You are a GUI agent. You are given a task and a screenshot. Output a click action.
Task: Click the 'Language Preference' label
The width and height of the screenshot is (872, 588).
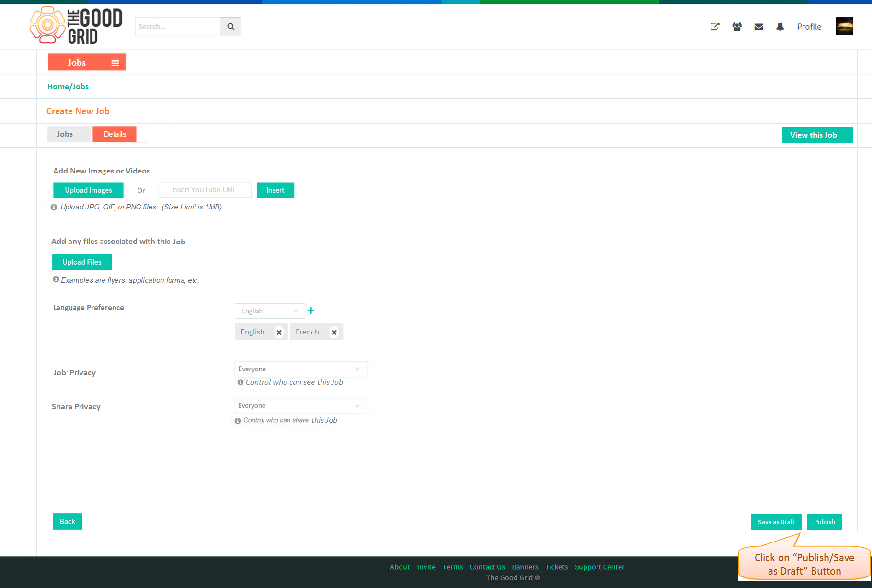(89, 308)
